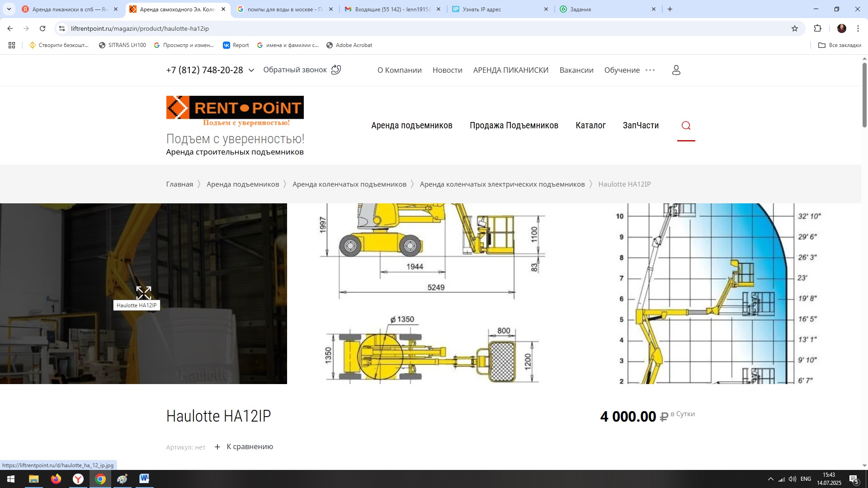The height and width of the screenshot is (488, 868).
Task: Open АРЕНДА ПИКАНИСКИ menu item
Action: [510, 70]
